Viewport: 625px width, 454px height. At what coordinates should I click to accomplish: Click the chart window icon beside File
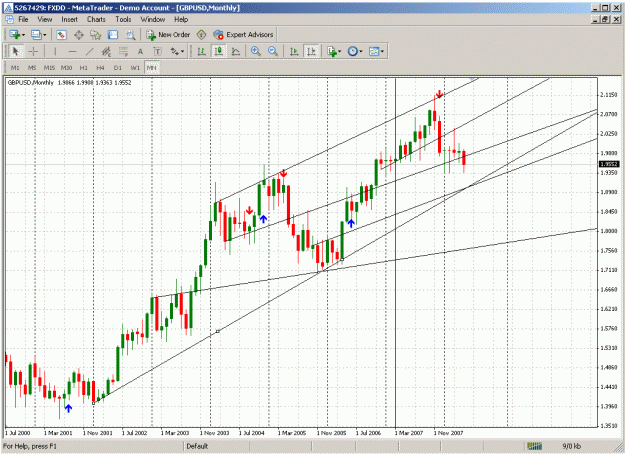10,19
